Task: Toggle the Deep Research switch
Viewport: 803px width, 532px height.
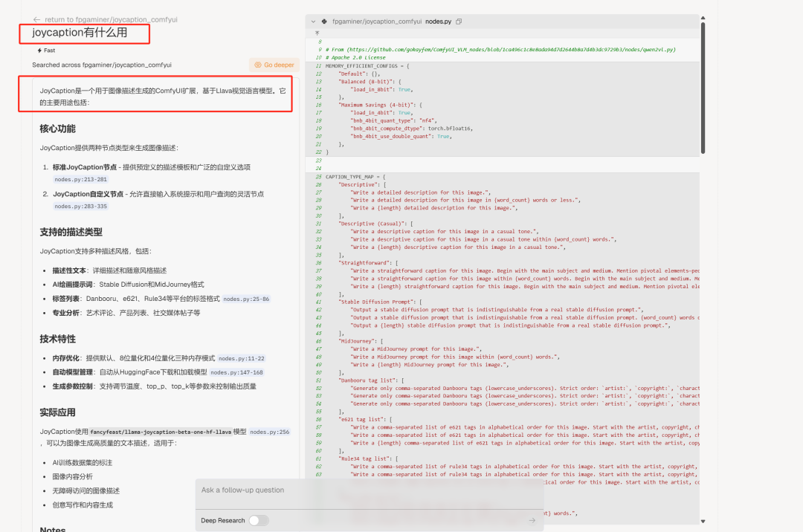Action: 259,520
